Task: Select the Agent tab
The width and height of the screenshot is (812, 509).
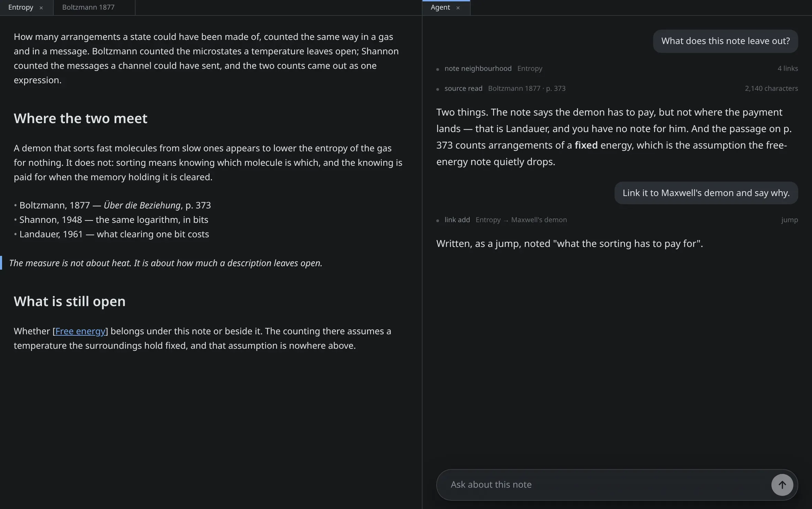Action: (x=440, y=7)
